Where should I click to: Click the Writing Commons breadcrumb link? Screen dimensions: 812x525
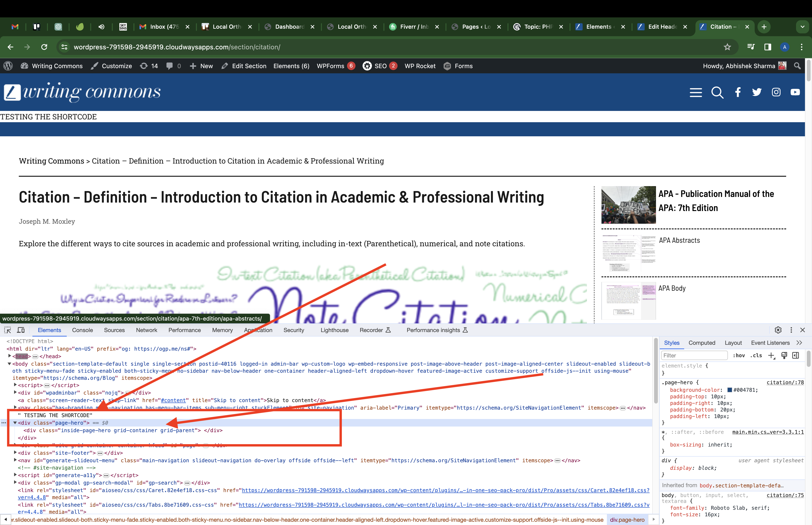pyautogui.click(x=51, y=161)
